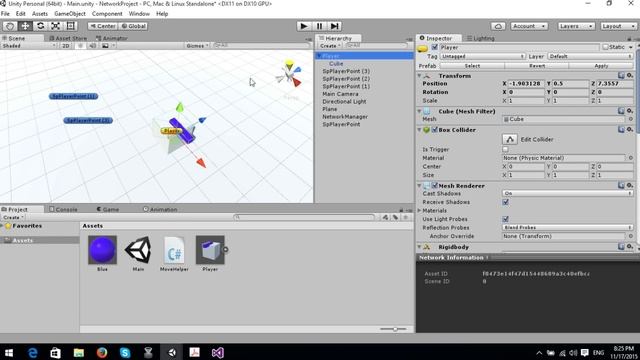The image size is (640, 360).
Task: Switch to the Lighting tab
Action: [x=480, y=38]
